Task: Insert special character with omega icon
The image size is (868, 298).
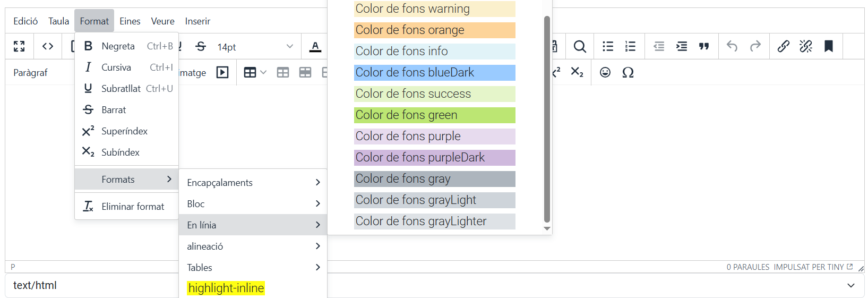Action: pos(628,73)
